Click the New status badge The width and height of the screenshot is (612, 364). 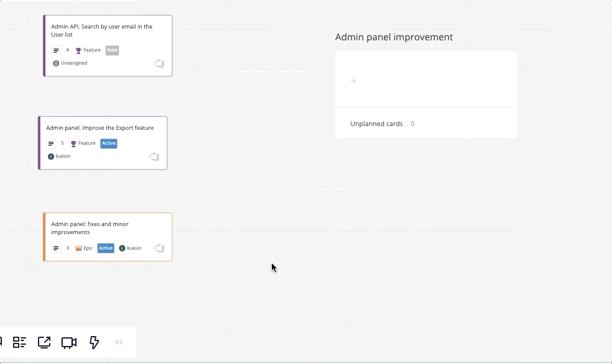[x=112, y=50]
